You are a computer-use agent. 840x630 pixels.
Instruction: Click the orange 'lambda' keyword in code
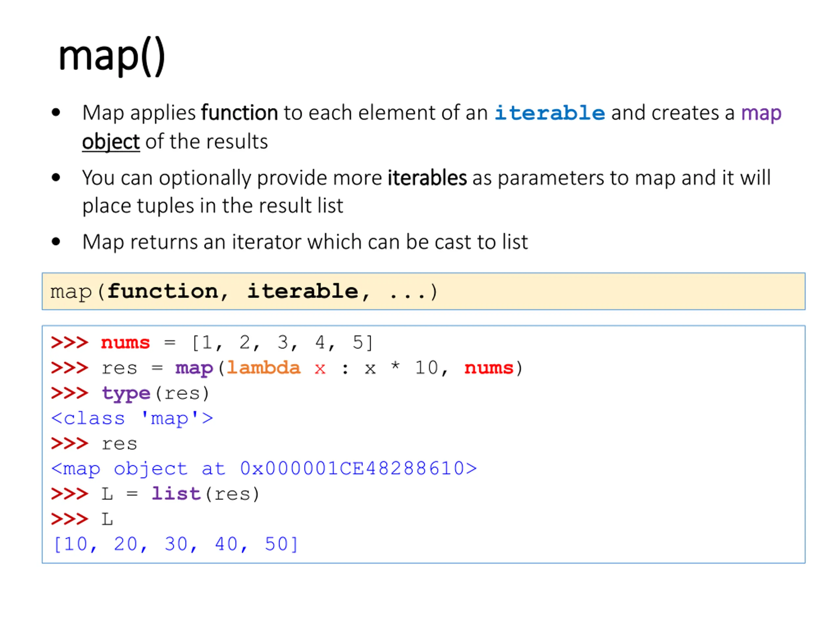263,367
